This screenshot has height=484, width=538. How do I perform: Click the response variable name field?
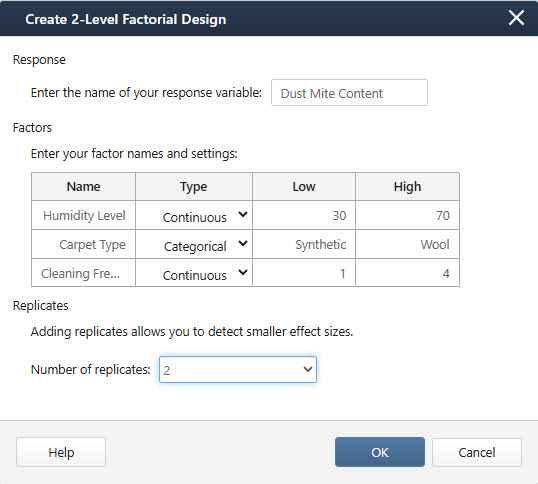point(349,93)
